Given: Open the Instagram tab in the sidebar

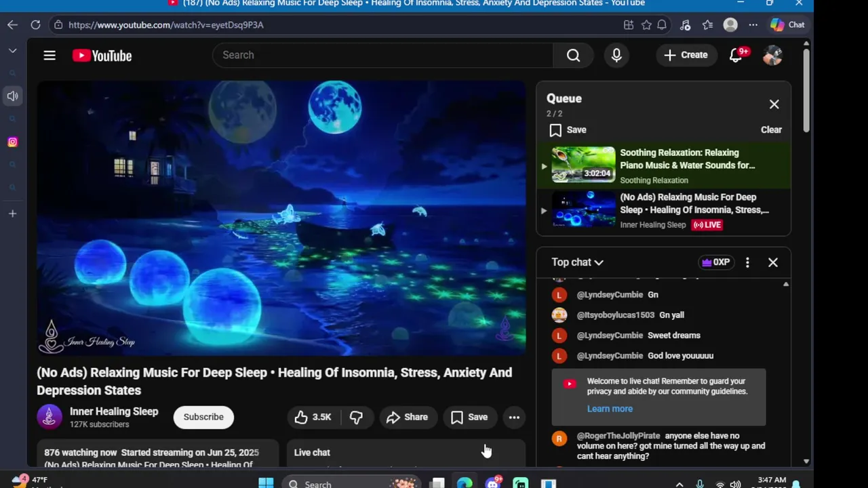Looking at the screenshot, I should click(x=13, y=142).
